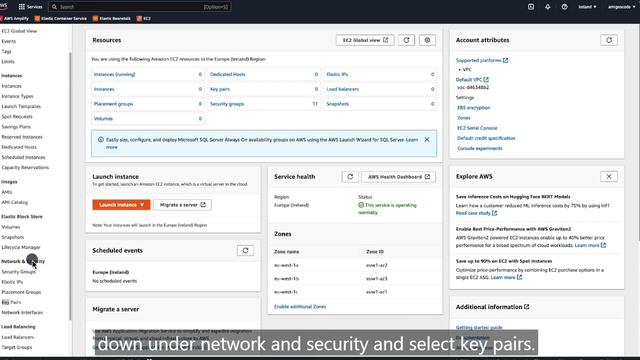Open Resources settings gear icon
Image resolution: width=640 pixels, height=360 pixels.
(427, 40)
